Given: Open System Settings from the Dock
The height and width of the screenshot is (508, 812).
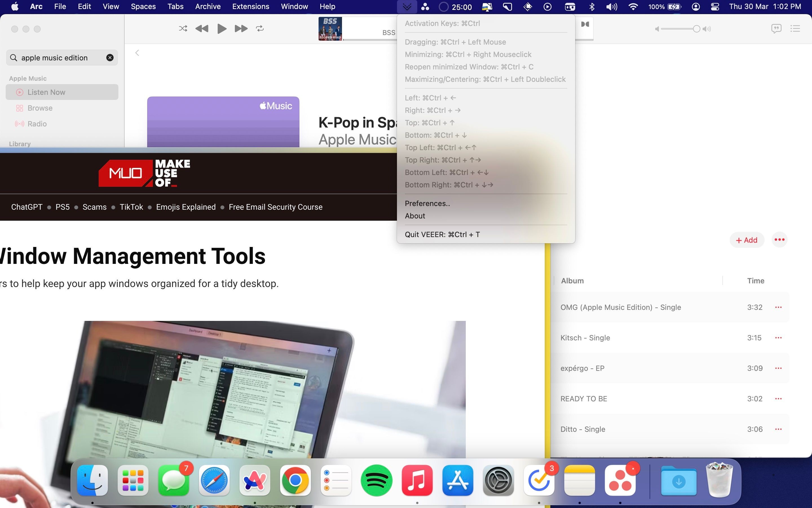Looking at the screenshot, I should pos(498,480).
